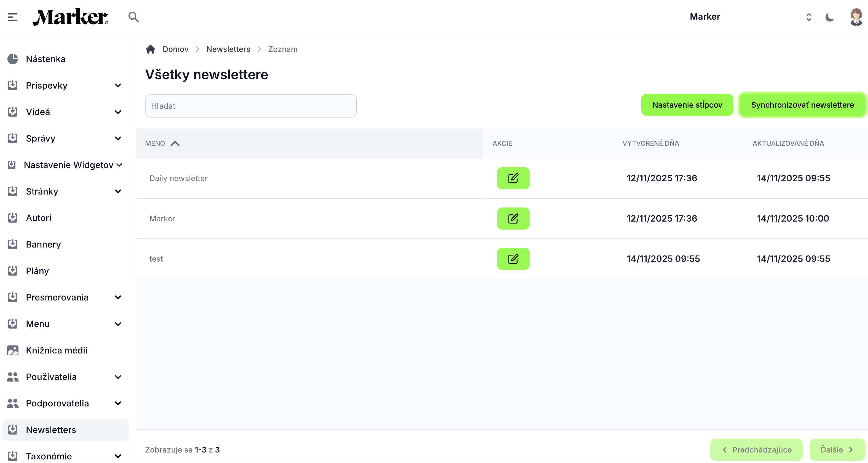Open Nastavenie stĺpcov column settings

(x=687, y=105)
